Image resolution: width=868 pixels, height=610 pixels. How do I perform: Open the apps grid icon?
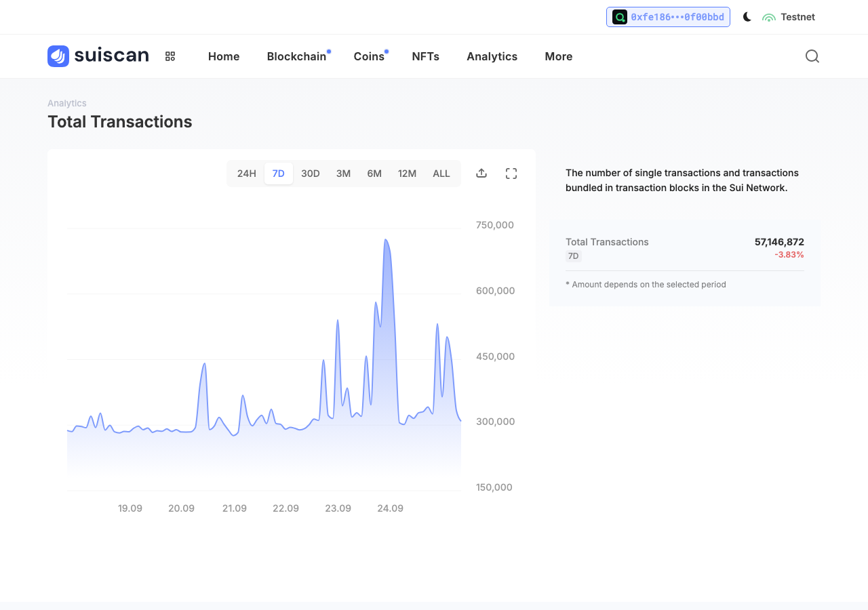coord(170,56)
